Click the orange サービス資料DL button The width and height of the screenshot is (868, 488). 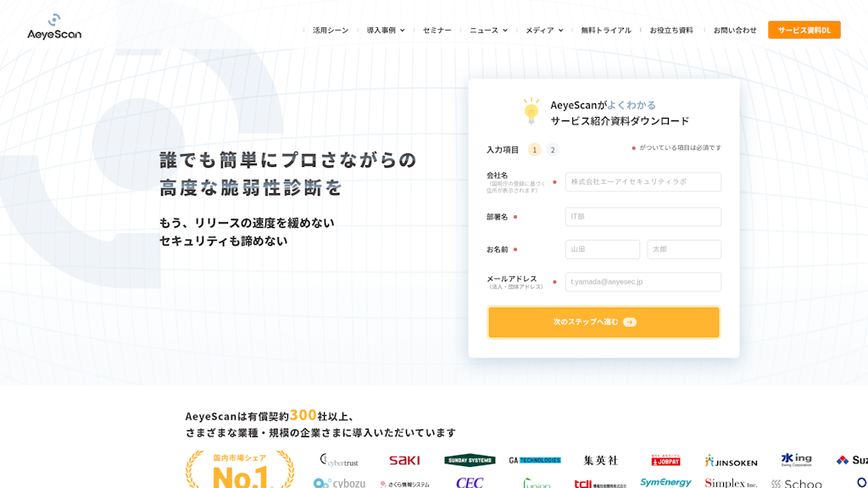(x=804, y=29)
